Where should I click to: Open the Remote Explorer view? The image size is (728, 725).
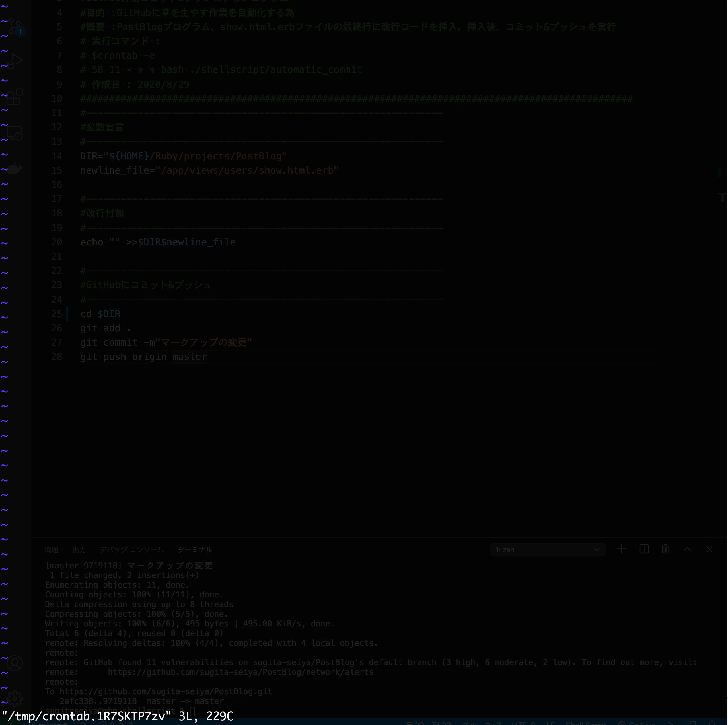[15, 133]
